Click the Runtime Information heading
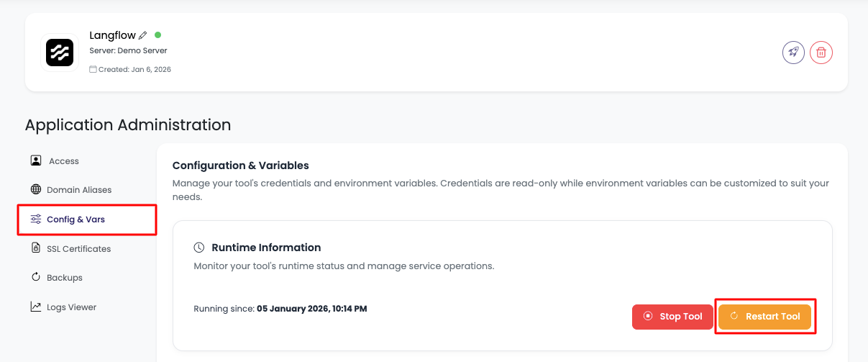Screen dimensions: 868x362 [266, 248]
